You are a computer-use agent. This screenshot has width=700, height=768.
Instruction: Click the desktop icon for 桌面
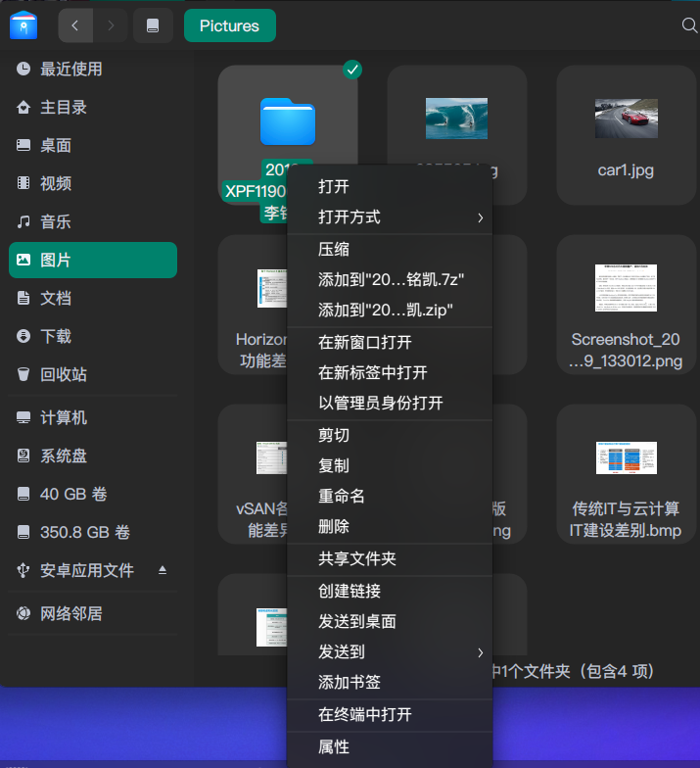[x=23, y=145]
